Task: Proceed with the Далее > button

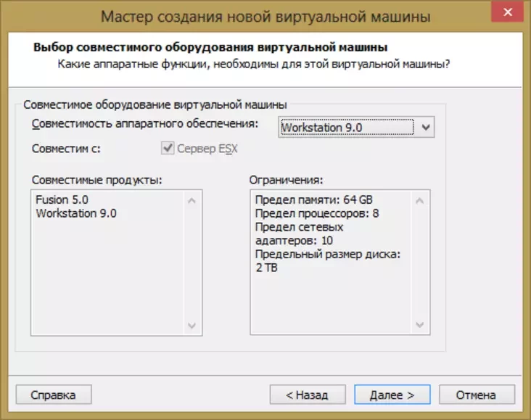Action: pos(392,395)
